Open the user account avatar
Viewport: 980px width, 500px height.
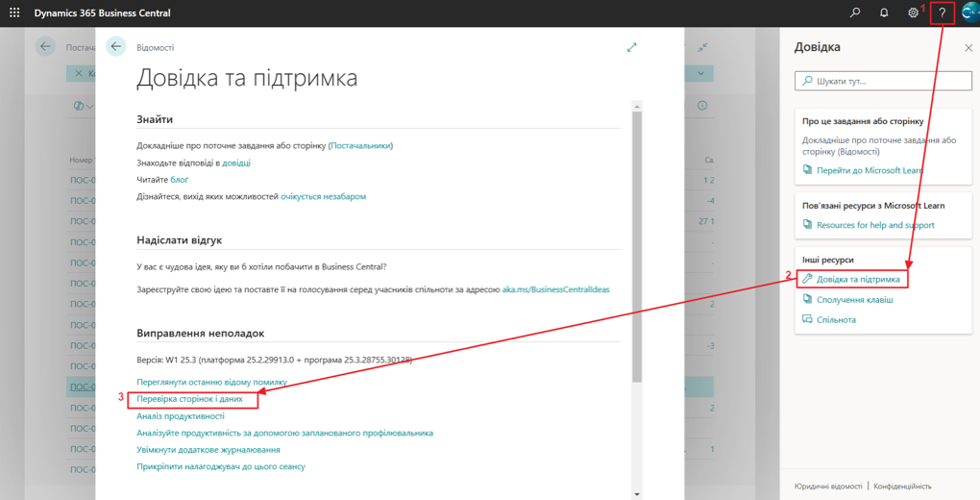click(968, 13)
